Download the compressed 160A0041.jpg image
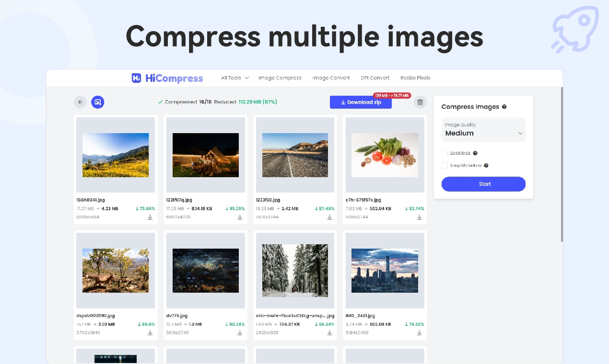The width and height of the screenshot is (609, 364). pos(150,217)
